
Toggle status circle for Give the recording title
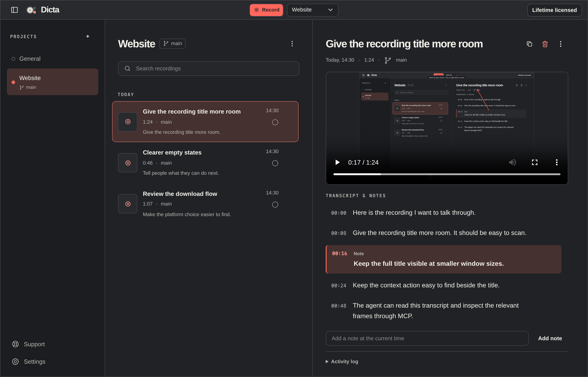point(275,122)
